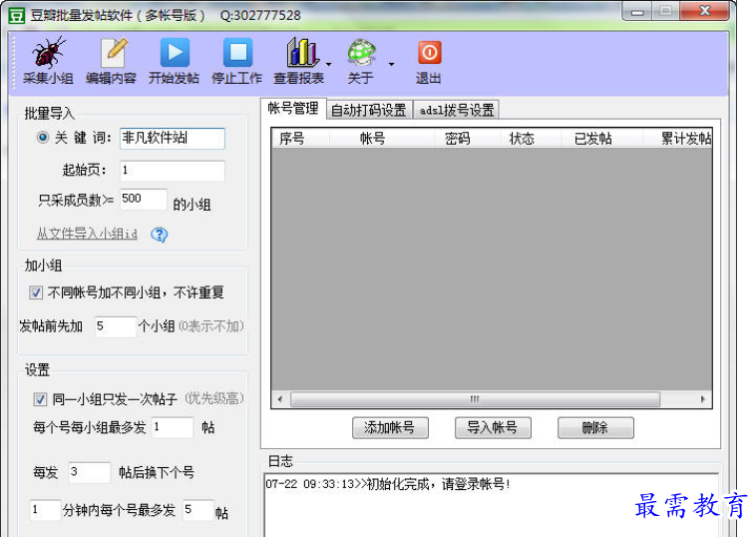The image size is (756, 537).
Task: Click the app logo in the title bar
Action: pyautogui.click(x=16, y=15)
